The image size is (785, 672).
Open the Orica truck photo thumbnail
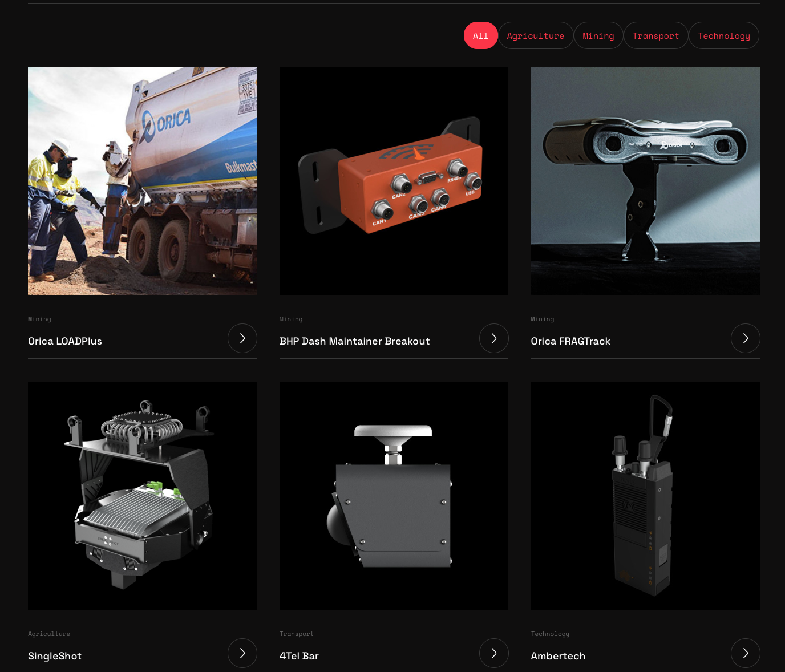pyautogui.click(x=142, y=181)
